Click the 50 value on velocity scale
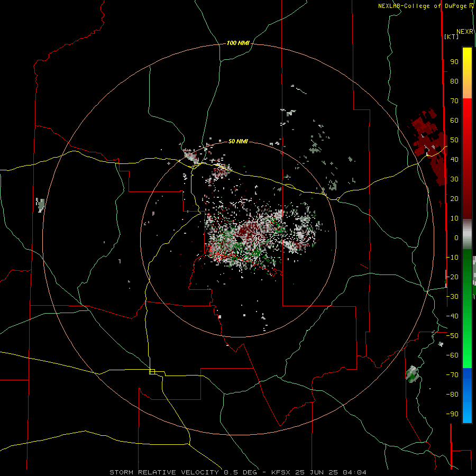This screenshot has height=476, width=476. coord(454,140)
